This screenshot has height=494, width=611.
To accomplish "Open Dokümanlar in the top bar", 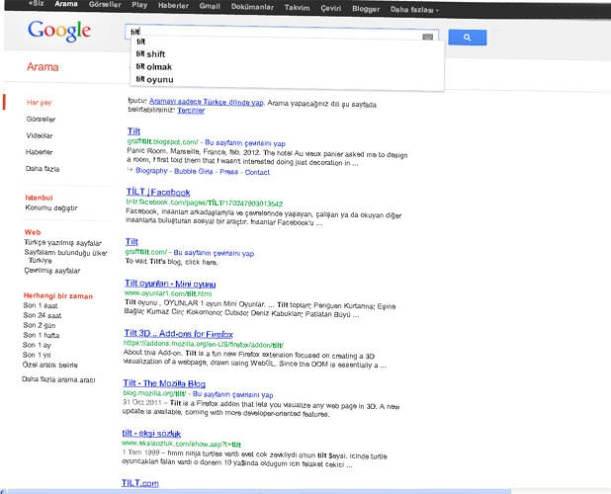I will (252, 7).
